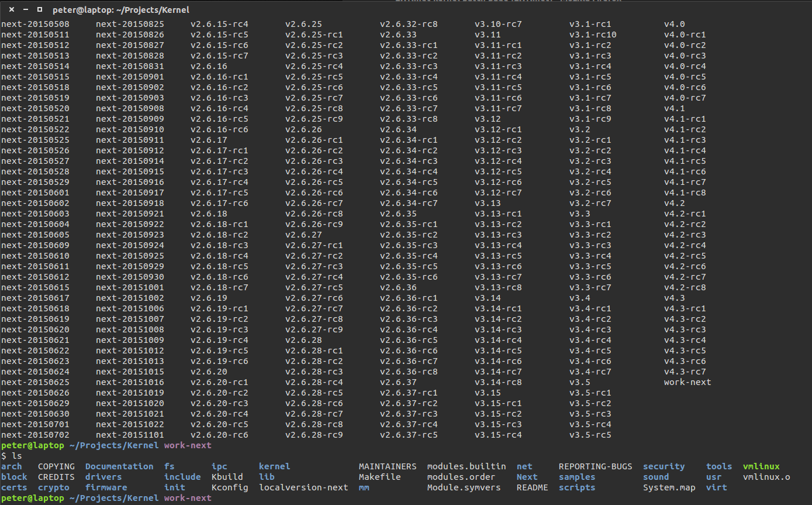Viewport: 812px width, 505px height.
Task: Click the arch directory name
Action: click(x=12, y=466)
